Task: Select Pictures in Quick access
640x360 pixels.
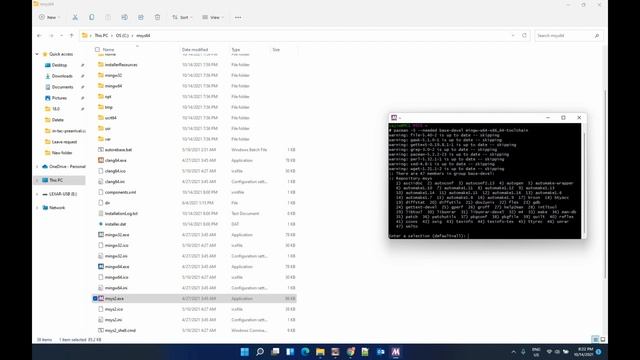Action: pos(59,98)
